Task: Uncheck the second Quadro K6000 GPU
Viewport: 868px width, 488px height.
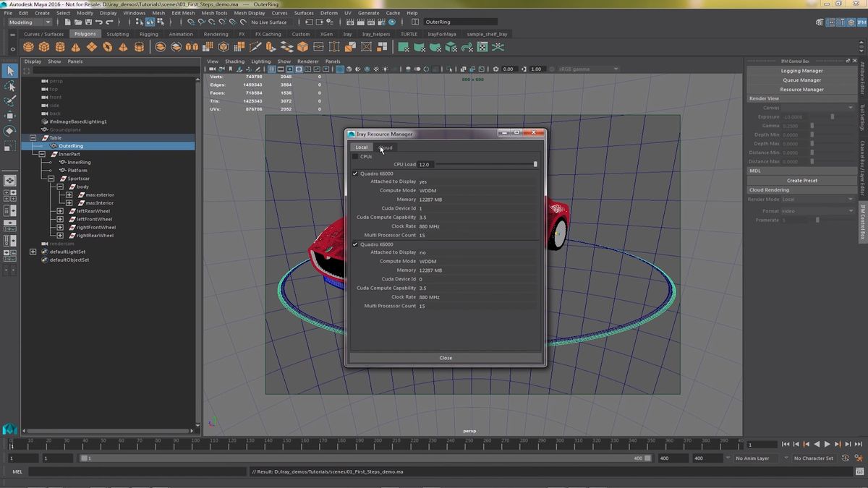Action: click(355, 244)
